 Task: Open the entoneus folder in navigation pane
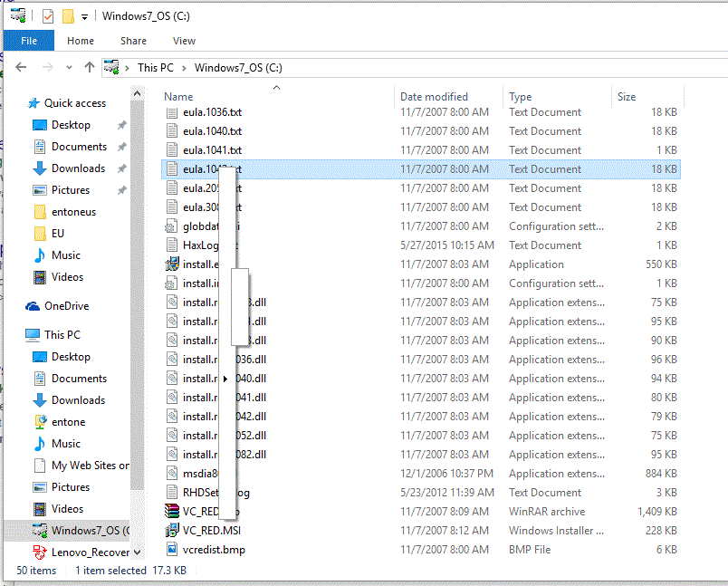click(x=73, y=212)
